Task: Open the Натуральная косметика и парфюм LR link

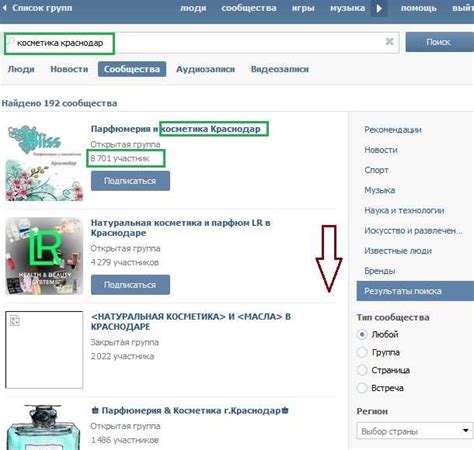Action: coord(180,228)
